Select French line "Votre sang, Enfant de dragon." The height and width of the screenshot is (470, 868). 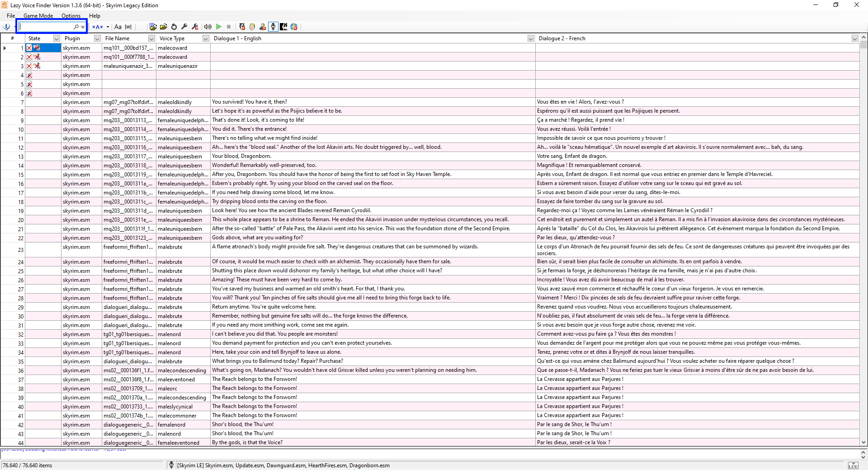pyautogui.click(x=697, y=156)
